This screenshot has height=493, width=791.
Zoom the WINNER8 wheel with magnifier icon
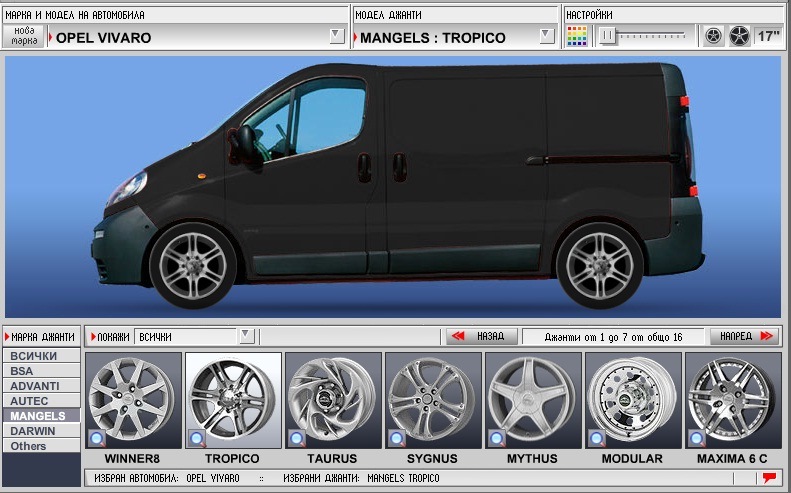pos(97,439)
